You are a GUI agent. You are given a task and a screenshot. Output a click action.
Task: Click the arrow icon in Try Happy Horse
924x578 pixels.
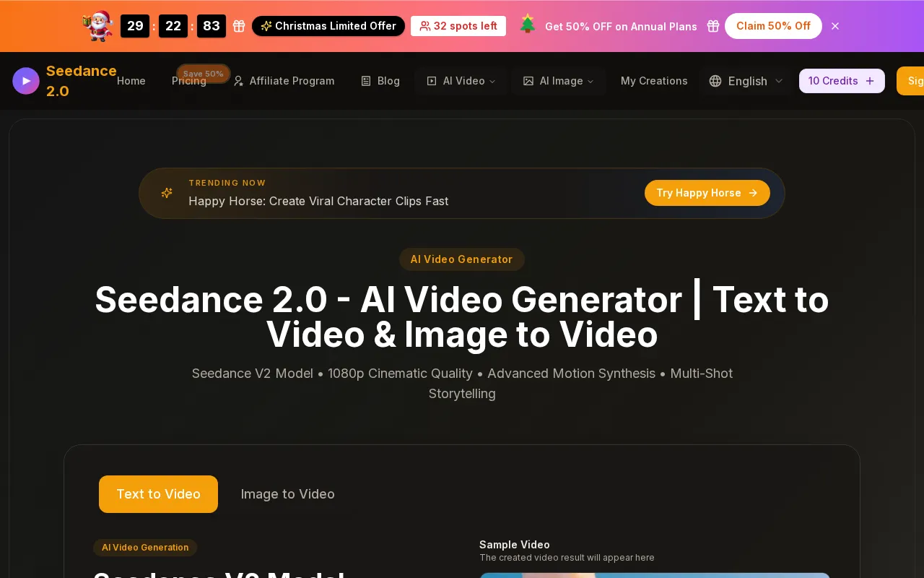click(x=753, y=193)
